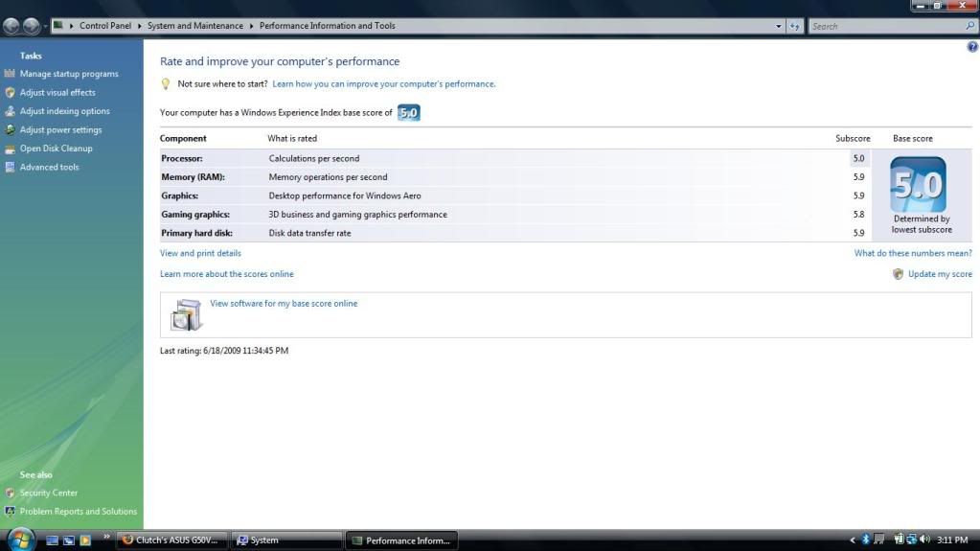980x551 pixels.
Task: Open the Windows Start orb
Action: click(x=21, y=539)
